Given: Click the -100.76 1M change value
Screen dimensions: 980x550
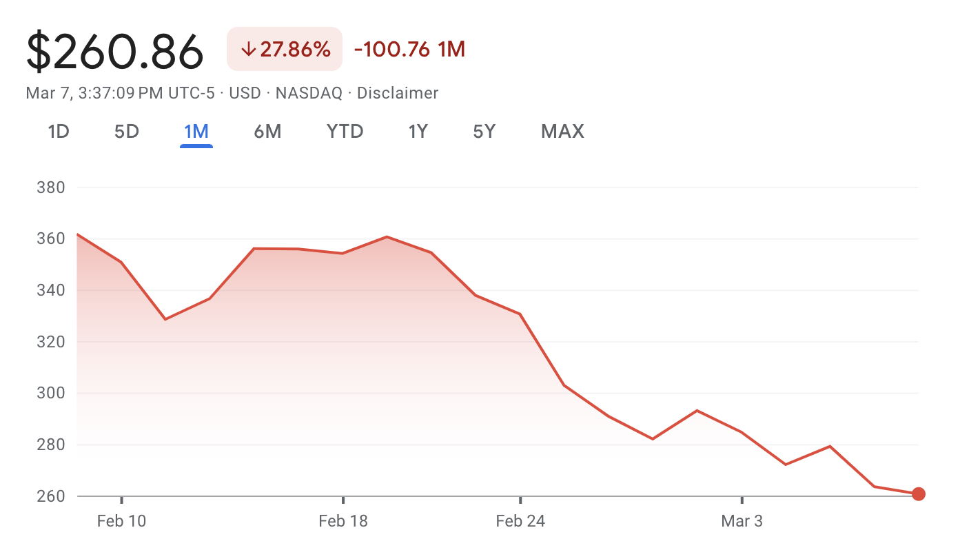Looking at the screenshot, I should (x=409, y=49).
